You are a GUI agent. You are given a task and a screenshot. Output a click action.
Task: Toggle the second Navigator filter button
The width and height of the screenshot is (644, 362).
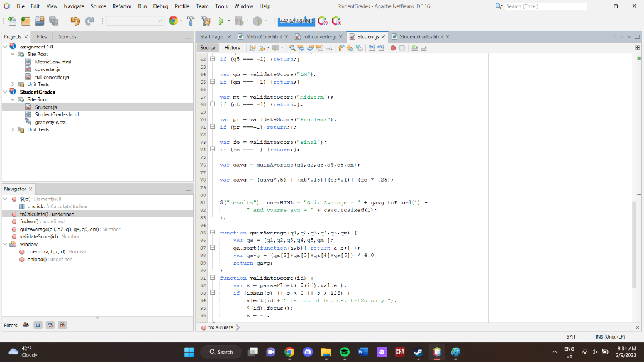point(38,325)
